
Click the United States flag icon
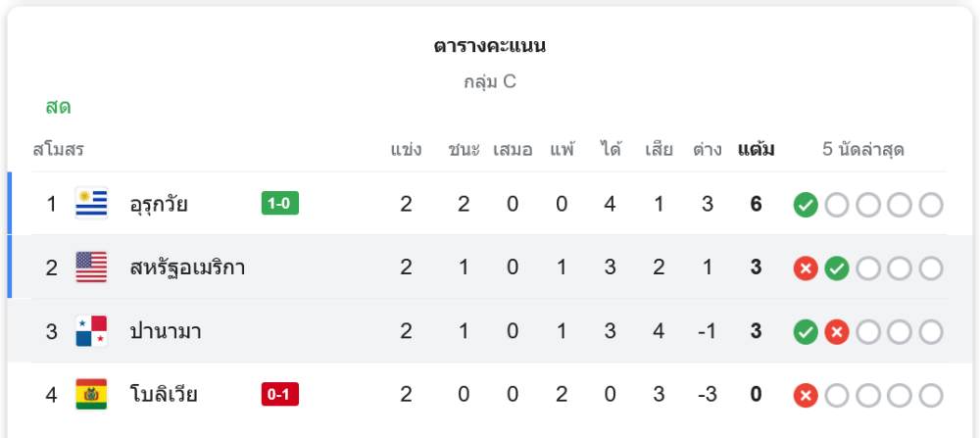(x=91, y=268)
